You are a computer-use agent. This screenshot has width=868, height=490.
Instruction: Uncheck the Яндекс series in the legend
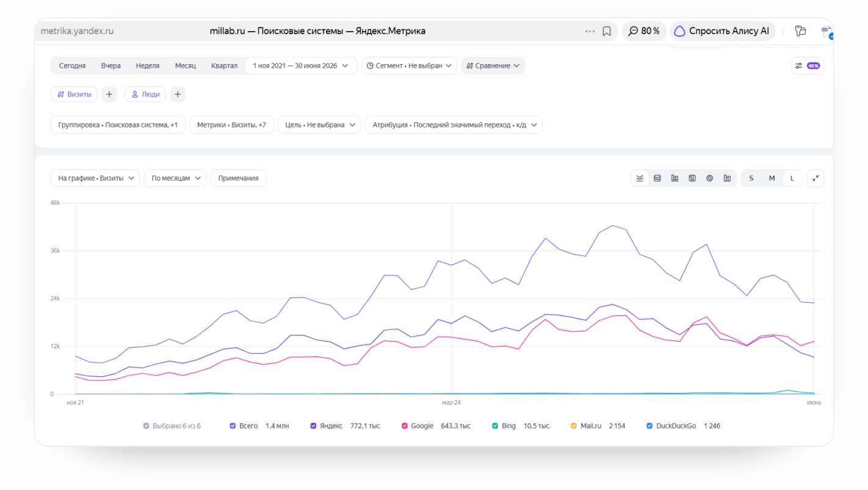(314, 426)
